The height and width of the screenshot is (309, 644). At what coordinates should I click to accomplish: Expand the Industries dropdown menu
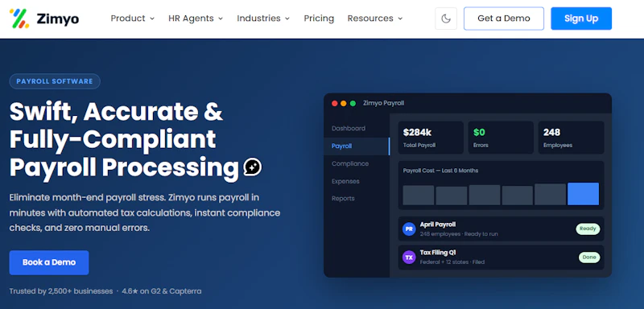[263, 19]
